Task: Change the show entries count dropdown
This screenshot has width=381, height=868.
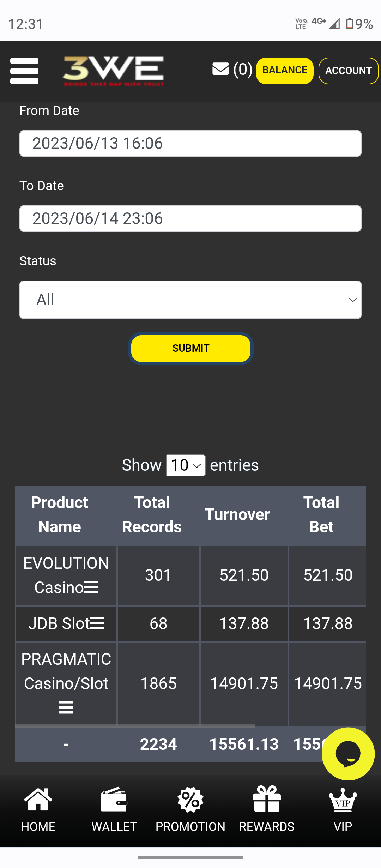Action: click(x=186, y=465)
